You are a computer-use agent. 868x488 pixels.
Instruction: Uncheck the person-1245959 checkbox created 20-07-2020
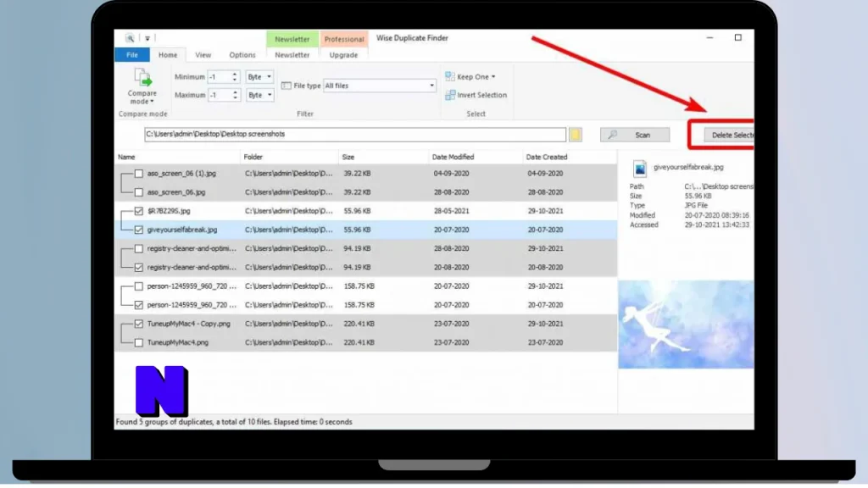138,305
